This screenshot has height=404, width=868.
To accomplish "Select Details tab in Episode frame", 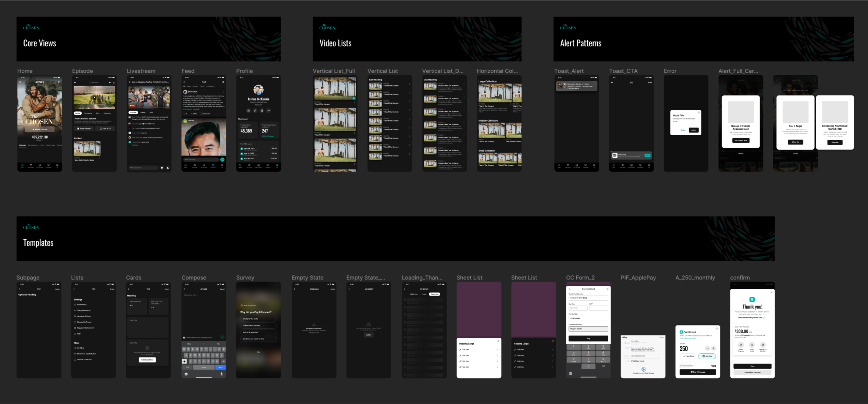I will 78,113.
